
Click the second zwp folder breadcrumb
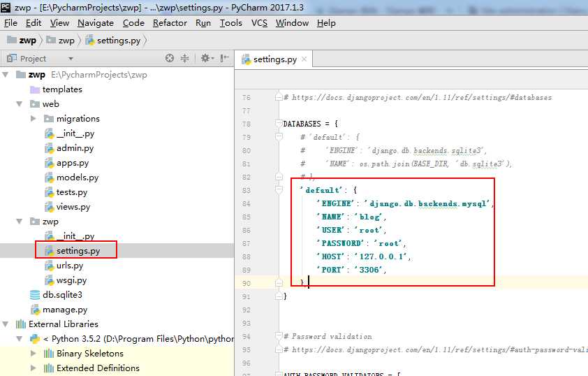pyautogui.click(x=61, y=40)
